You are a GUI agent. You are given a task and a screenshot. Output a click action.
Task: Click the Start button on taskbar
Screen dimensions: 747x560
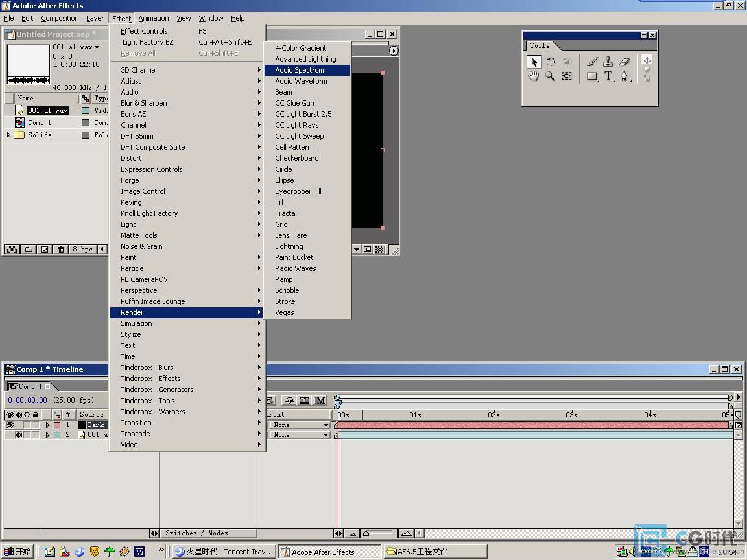[x=18, y=552]
